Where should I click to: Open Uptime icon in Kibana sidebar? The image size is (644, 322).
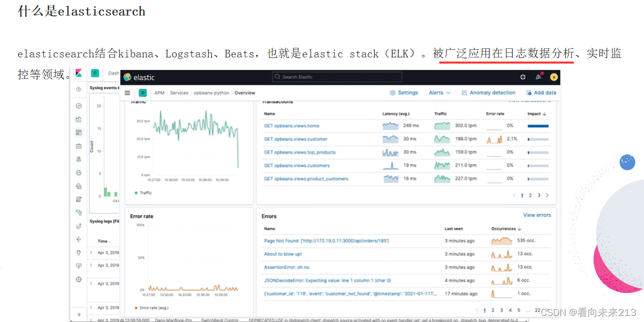click(x=78, y=226)
